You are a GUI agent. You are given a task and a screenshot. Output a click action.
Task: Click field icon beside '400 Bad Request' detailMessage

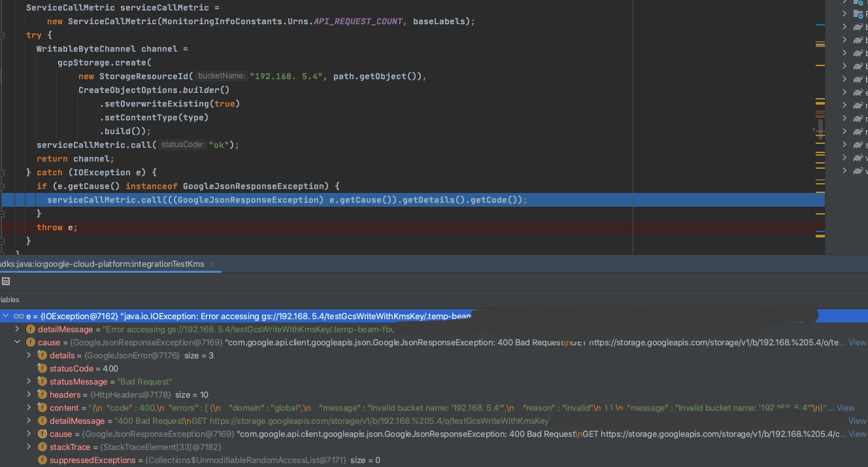[x=42, y=421]
